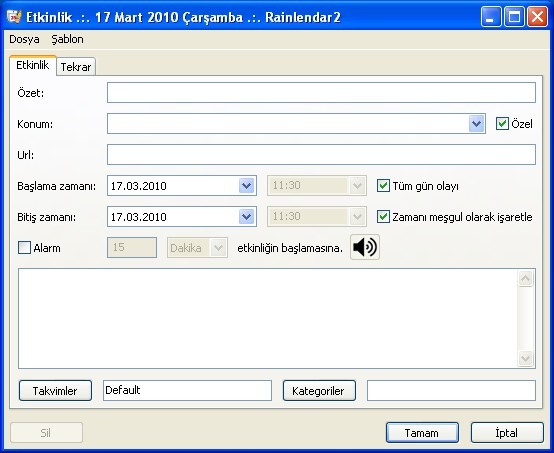Click the description scrollbar down arrow
554x453 pixels.
click(525, 358)
